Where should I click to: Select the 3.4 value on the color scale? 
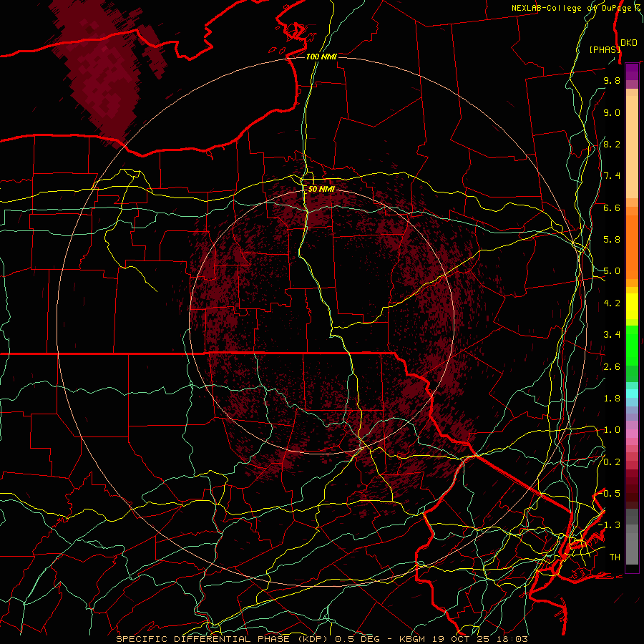pos(612,335)
